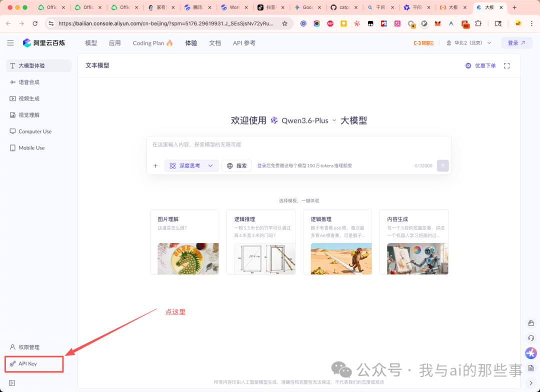Image resolution: width=540 pixels, height=392 pixels.
Task: Click the document icon on right edge
Action: click(x=531, y=368)
